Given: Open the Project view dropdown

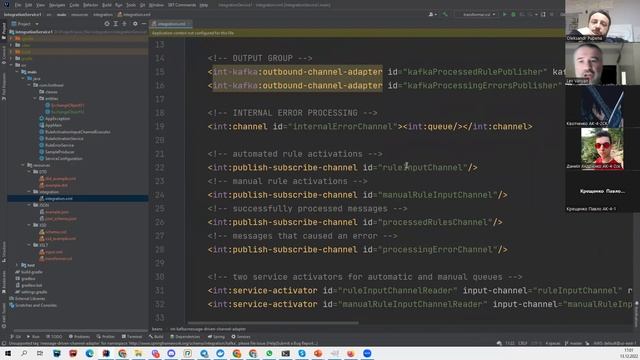Looking at the screenshot, I should tap(25, 24).
